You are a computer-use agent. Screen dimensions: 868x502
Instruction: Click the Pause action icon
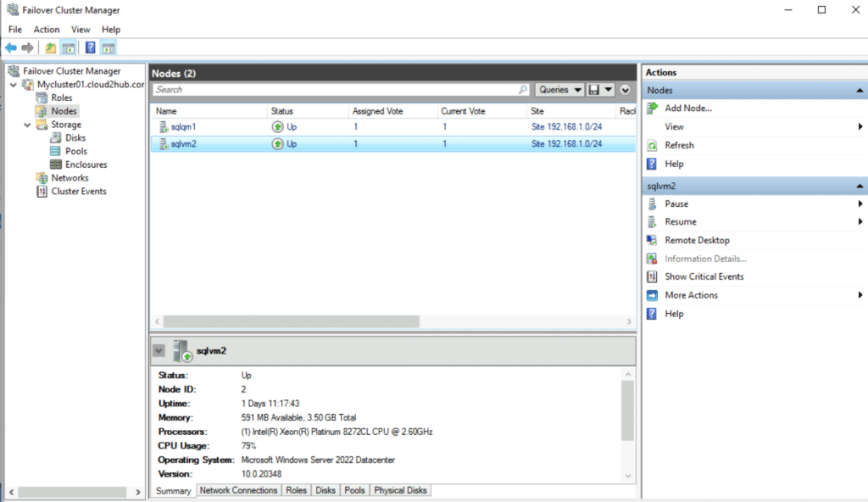pyautogui.click(x=652, y=204)
